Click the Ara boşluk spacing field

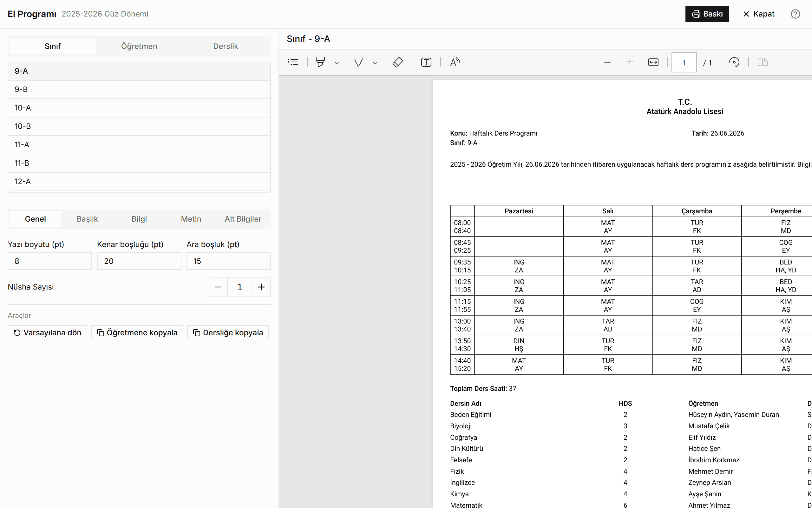coord(228,261)
